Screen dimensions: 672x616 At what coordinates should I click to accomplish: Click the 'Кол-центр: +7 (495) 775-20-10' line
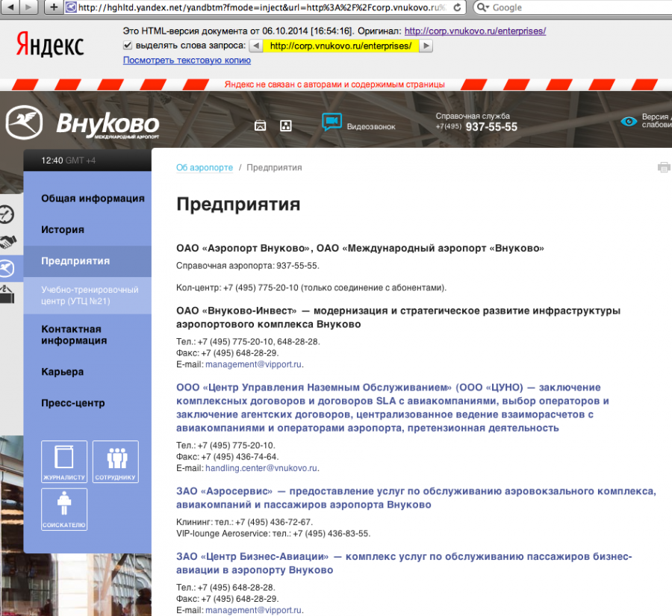(311, 287)
